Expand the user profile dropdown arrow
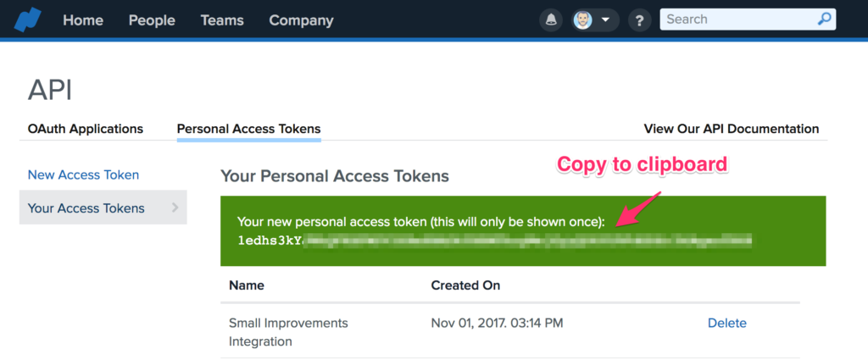Viewport: 868px width, 360px height. 605,19
